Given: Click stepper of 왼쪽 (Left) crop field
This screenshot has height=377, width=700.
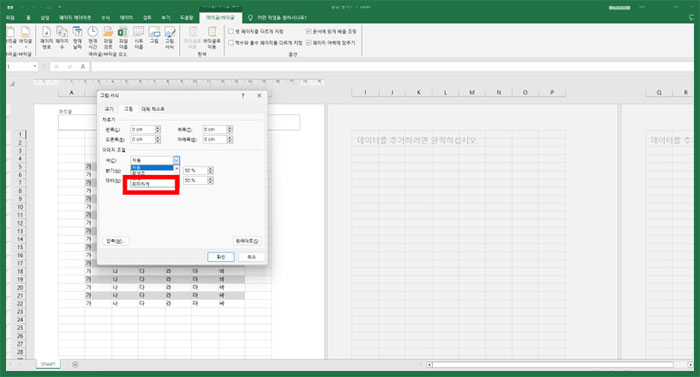Looking at the screenshot, I should [158, 129].
